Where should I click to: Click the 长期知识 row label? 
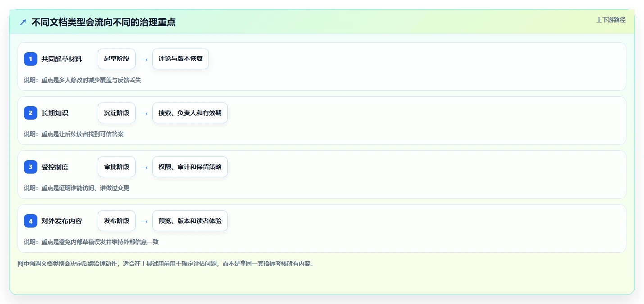(x=55, y=113)
